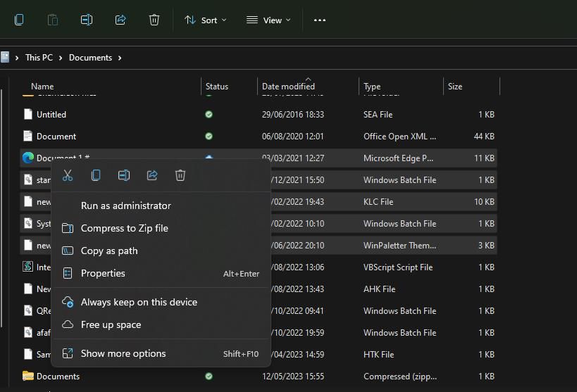Click the Rename icon in context menu
The image size is (577, 392).
point(124,175)
